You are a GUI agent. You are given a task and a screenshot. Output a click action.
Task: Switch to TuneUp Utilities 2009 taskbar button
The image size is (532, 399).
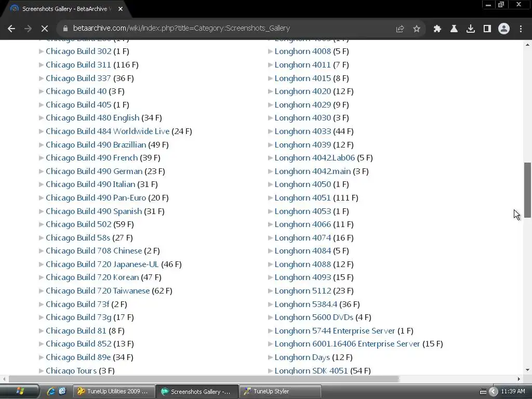(x=114, y=392)
